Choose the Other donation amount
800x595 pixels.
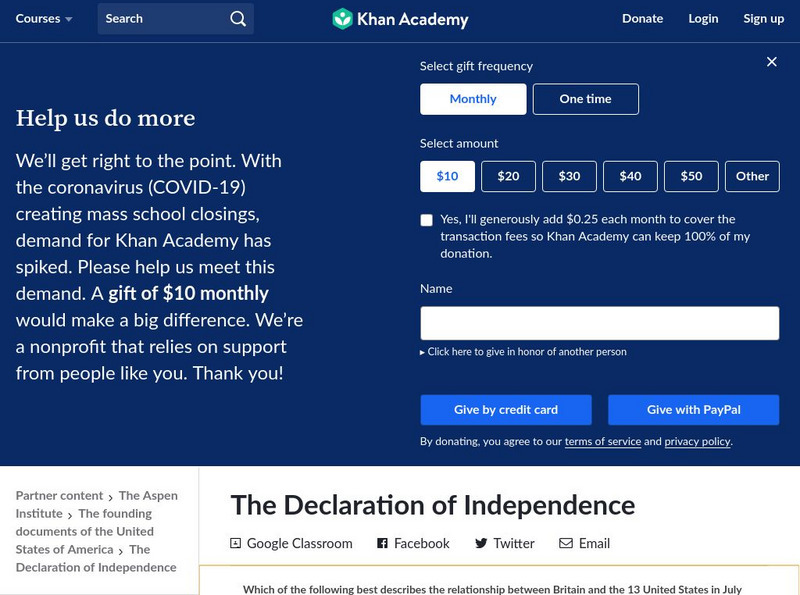[x=752, y=175]
